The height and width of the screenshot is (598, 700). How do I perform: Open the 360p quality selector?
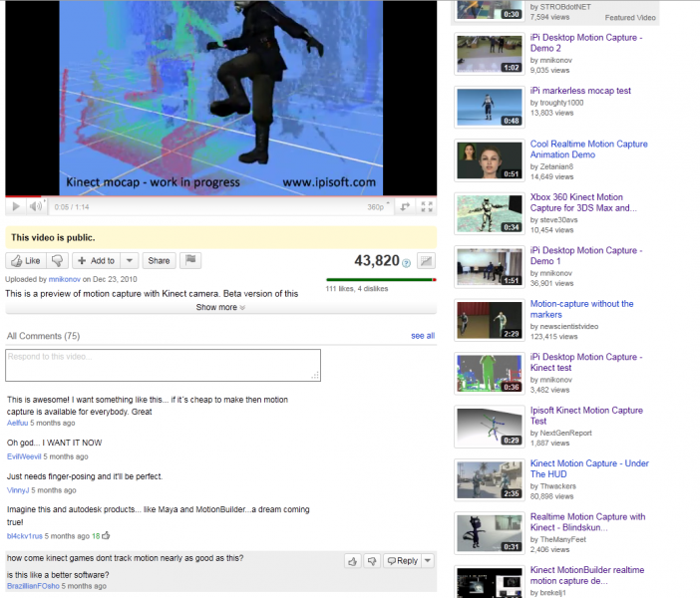378,207
